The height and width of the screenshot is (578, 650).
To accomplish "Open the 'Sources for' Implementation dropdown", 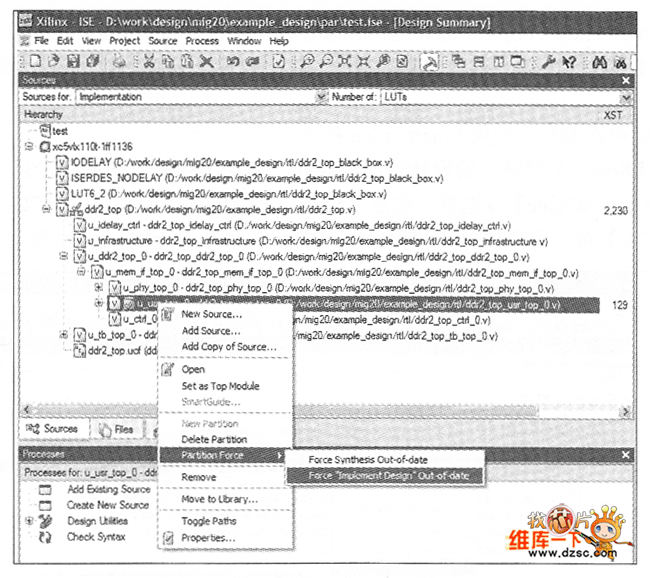I will pyautogui.click(x=321, y=97).
